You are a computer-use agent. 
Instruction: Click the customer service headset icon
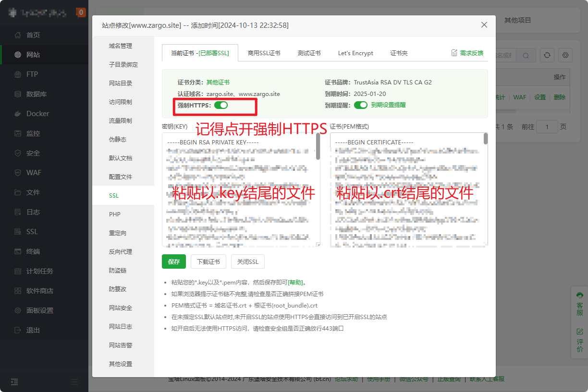coord(580,295)
